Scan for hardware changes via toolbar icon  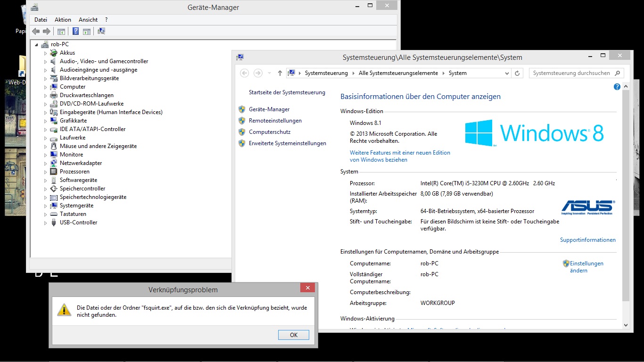click(x=101, y=32)
